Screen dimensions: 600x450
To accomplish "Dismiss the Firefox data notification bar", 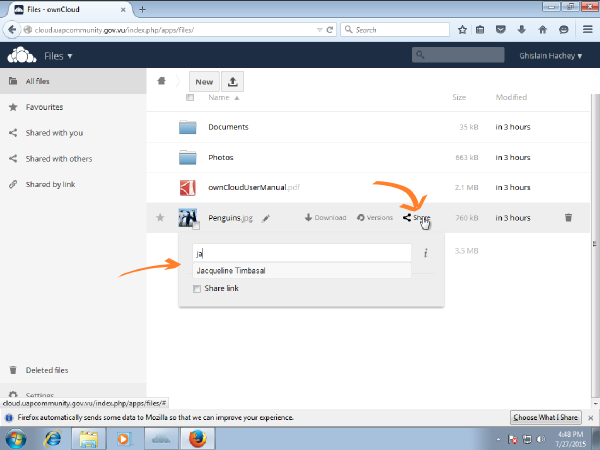I will (591, 417).
